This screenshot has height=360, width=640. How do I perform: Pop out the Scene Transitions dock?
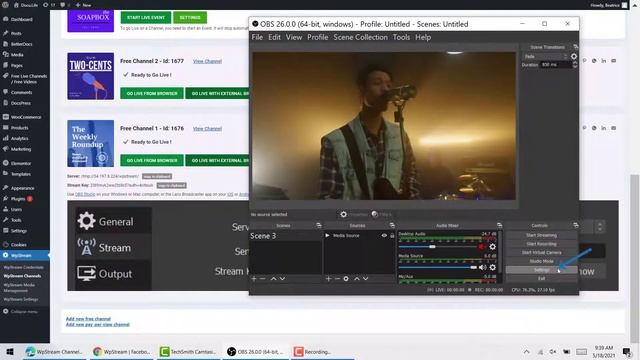coord(576,47)
